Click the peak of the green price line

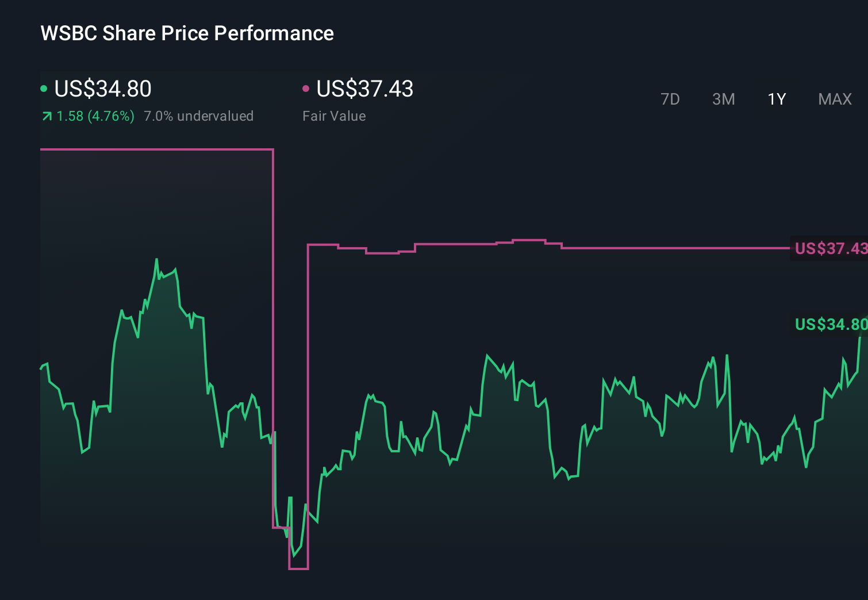click(156, 260)
